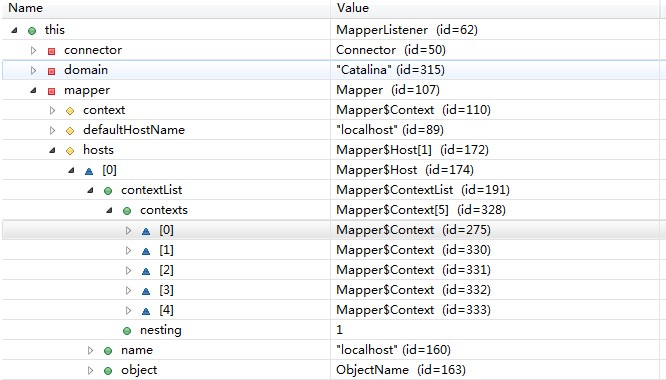Select the Mapper$Context (id=332) value
Viewport: 666px width, 380px height.
[413, 290]
